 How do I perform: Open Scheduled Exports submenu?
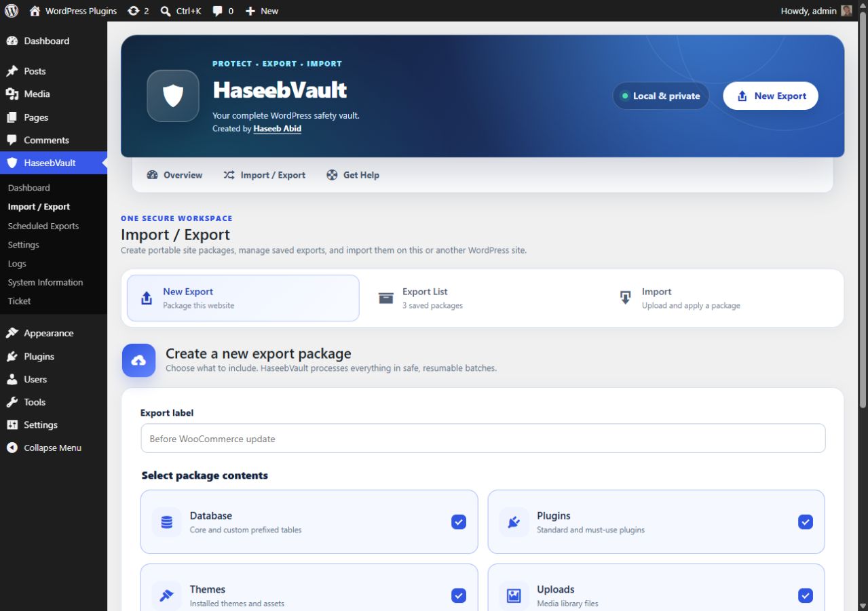(43, 226)
